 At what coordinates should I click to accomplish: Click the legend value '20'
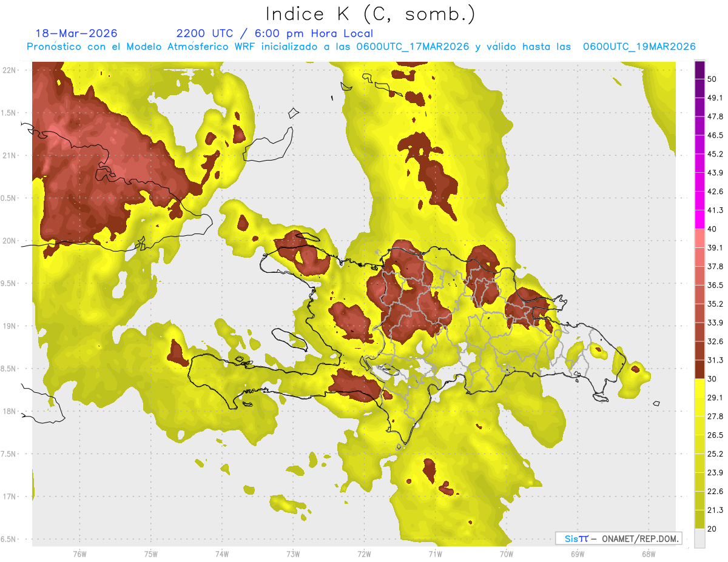713,529
